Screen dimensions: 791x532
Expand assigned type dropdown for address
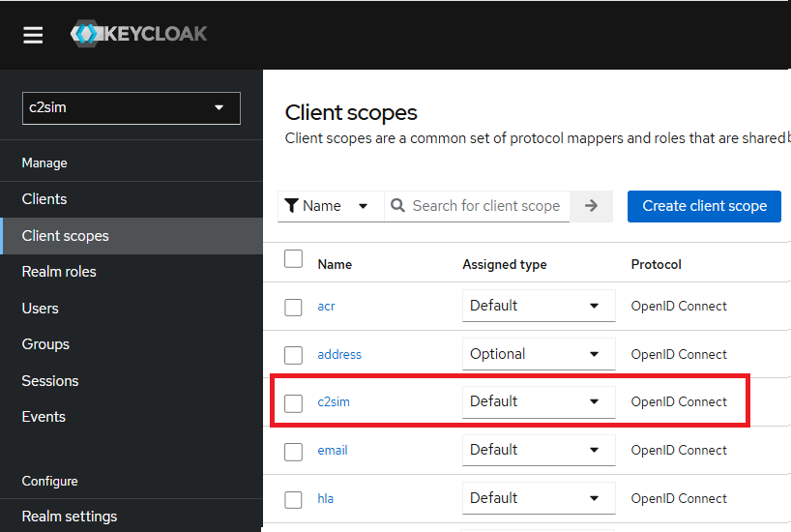click(539, 354)
